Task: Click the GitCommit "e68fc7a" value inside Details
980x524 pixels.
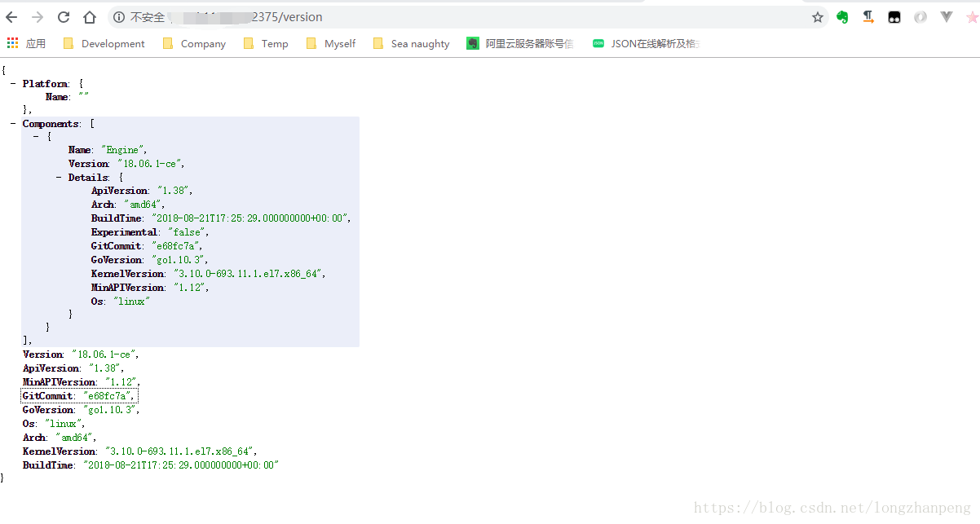Action: [x=177, y=246]
